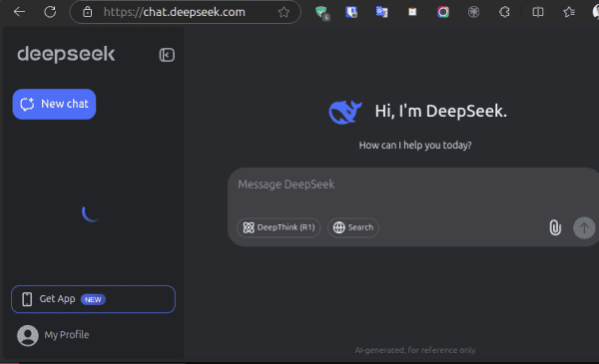Send message with the up arrow button
This screenshot has height=364, width=599.
click(584, 227)
